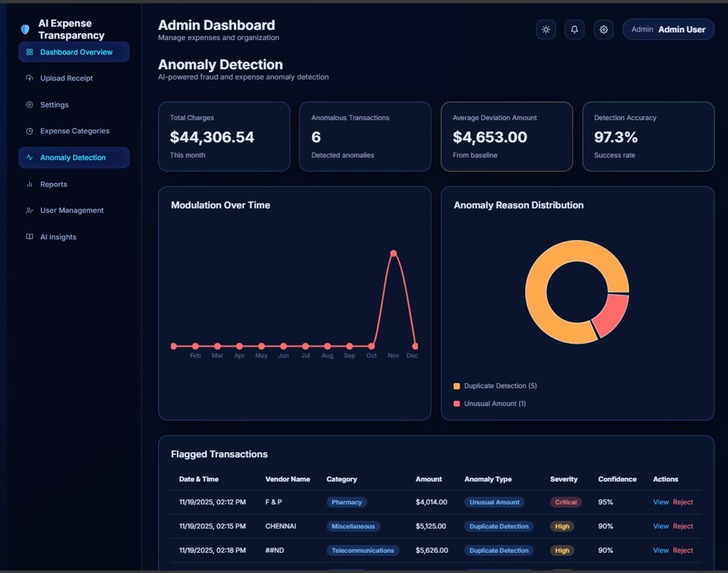Viewport: 728px width, 573px height.
Task: Go to User Management
Action: [74, 210]
